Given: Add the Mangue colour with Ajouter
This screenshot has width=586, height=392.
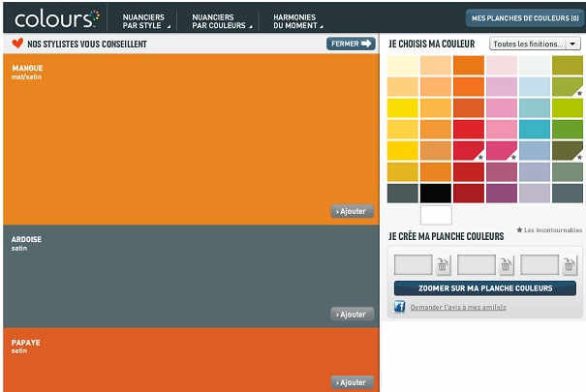Looking at the screenshot, I should pos(352,211).
